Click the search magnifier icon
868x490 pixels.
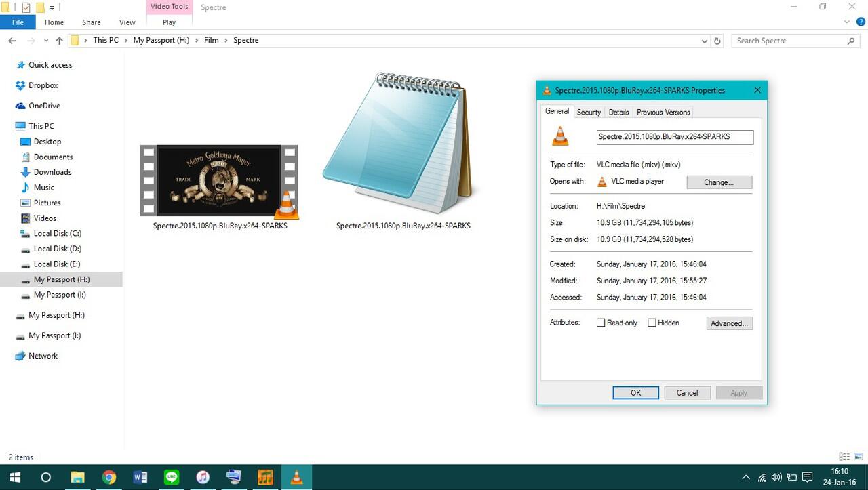pos(852,41)
